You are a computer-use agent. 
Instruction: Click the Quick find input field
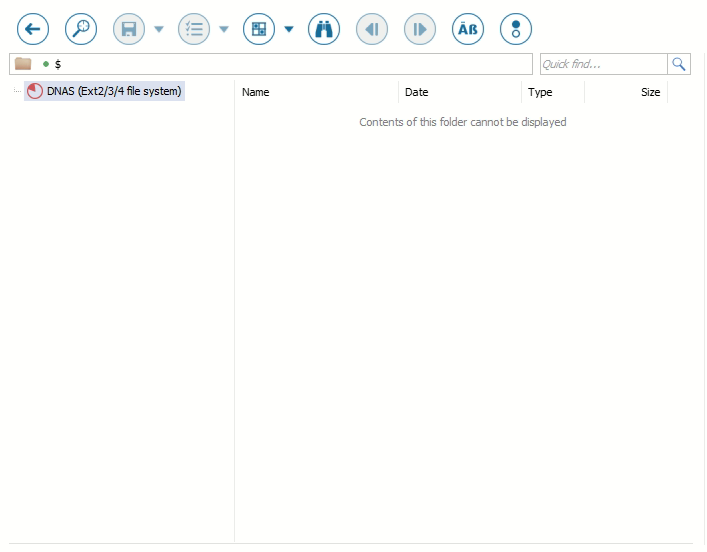[602, 64]
